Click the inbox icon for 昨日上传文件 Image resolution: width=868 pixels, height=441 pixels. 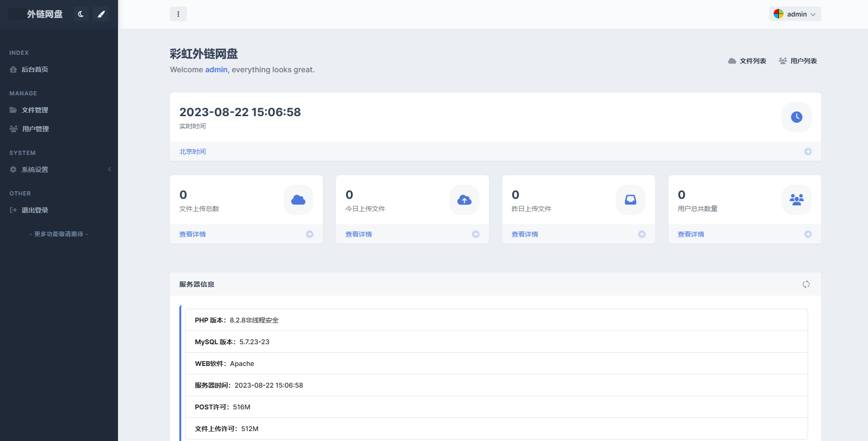coord(630,200)
